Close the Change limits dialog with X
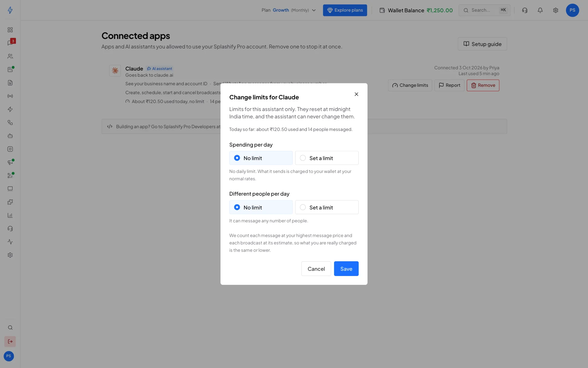Screen dimensions: 588x368 pyautogui.click(x=356, y=94)
